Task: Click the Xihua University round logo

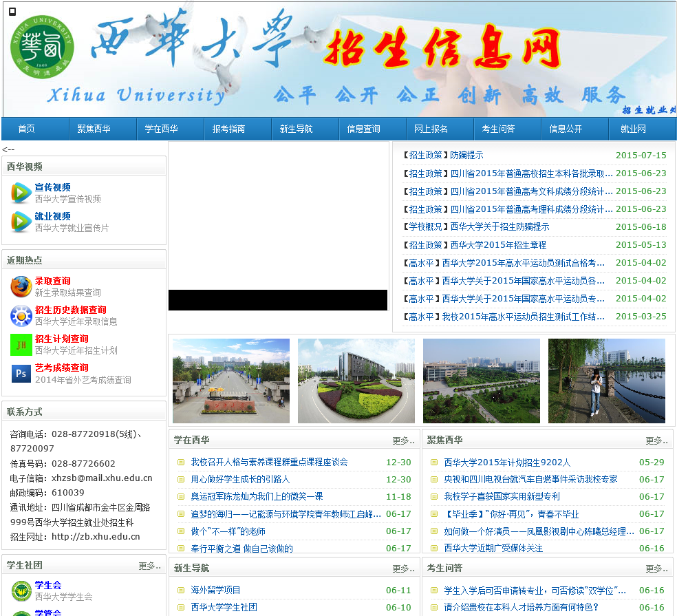Action: click(x=42, y=47)
